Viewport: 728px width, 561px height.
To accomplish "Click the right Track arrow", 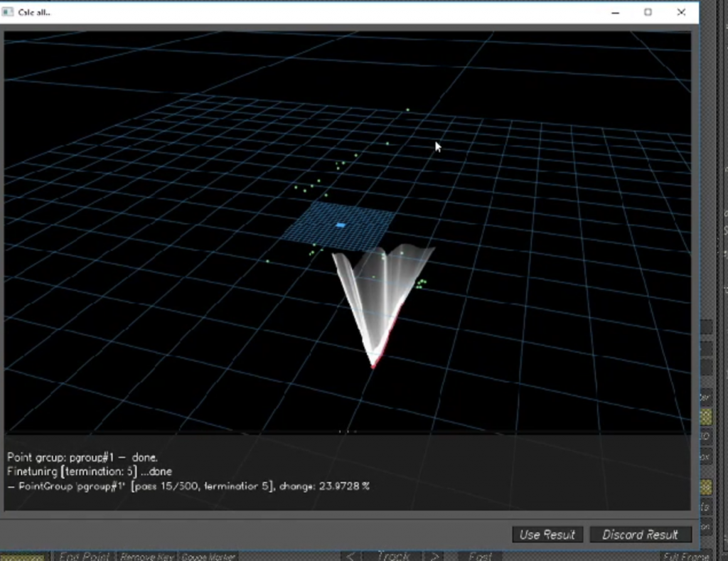I will click(434, 556).
